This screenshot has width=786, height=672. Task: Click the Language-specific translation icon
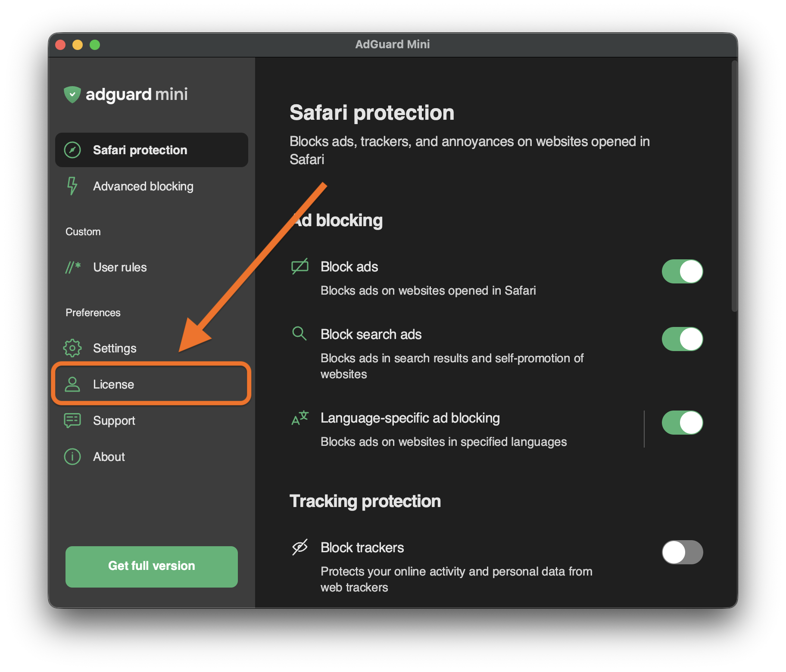(300, 418)
